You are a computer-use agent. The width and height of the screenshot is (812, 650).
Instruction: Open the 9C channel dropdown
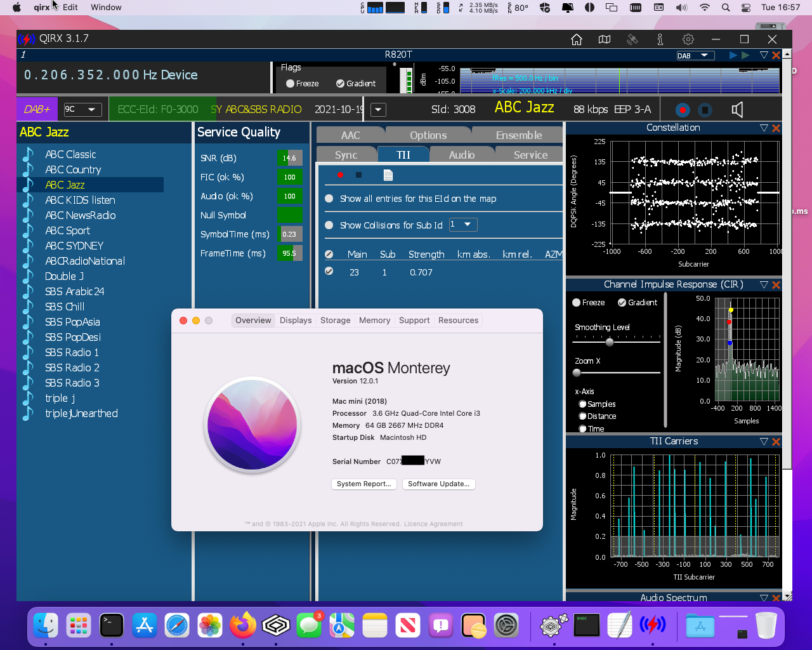pyautogui.click(x=82, y=109)
